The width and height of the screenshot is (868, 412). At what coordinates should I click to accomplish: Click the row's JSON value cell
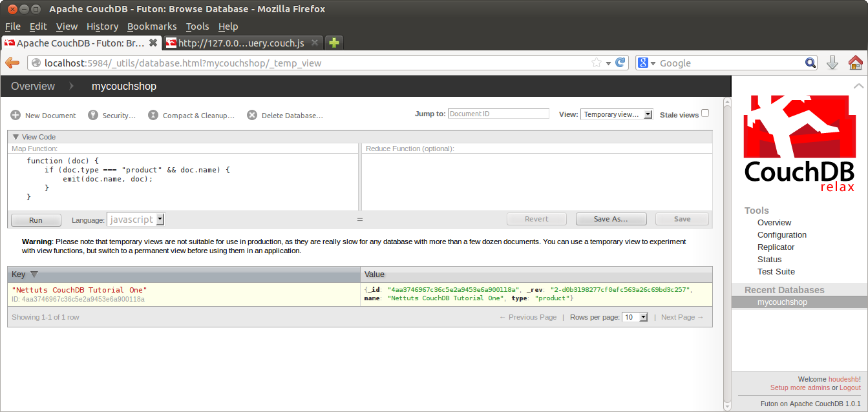click(x=536, y=294)
